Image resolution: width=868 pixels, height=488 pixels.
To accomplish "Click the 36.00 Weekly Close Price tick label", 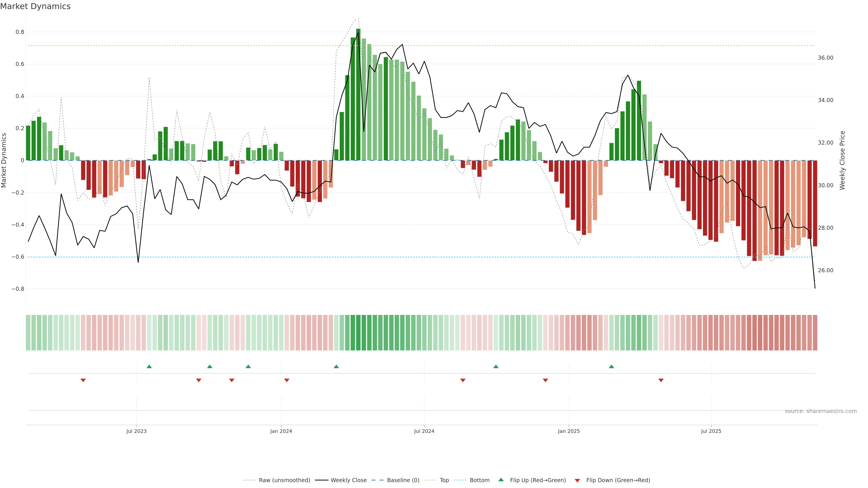I will pos(825,58).
